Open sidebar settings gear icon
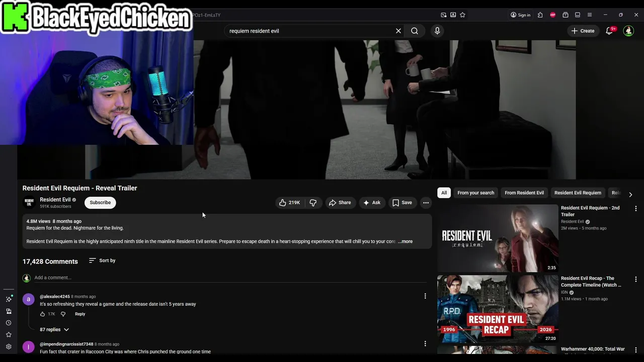Screen dimensions: 644x362 pyautogui.click(x=9, y=346)
